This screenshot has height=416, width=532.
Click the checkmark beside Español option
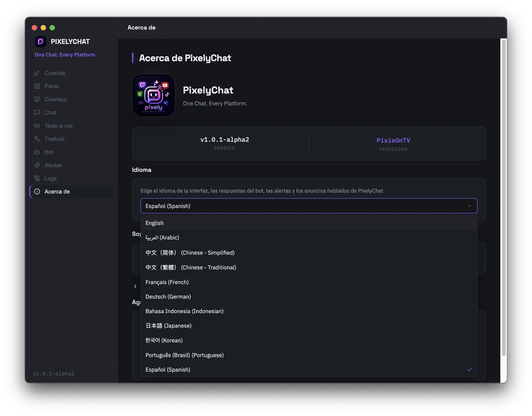(469, 369)
